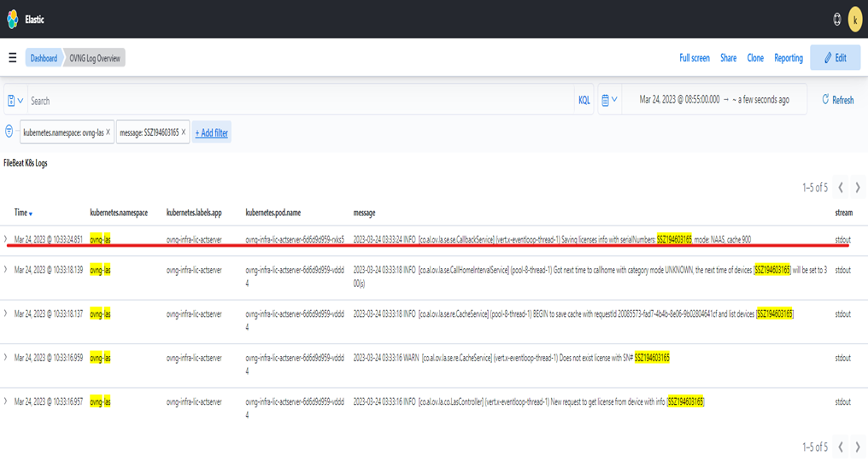Click the Elastic logo icon
This screenshot has width=868, height=468.
click(x=13, y=19)
